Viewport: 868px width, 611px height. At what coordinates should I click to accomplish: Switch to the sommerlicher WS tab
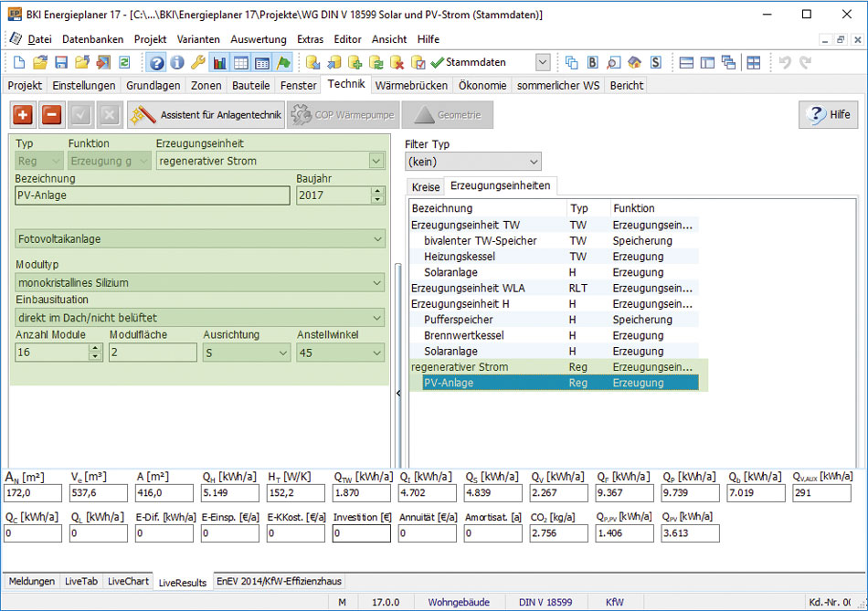[x=558, y=85]
